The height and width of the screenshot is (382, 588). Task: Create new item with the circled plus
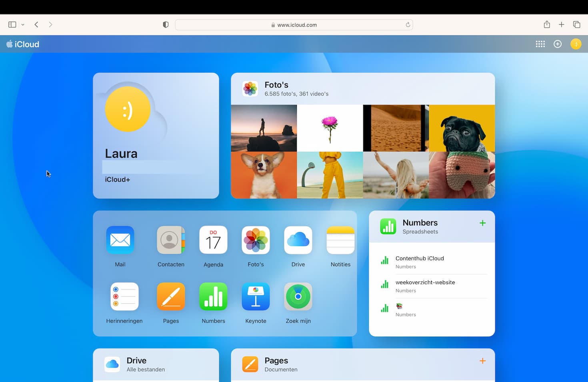[x=558, y=44]
